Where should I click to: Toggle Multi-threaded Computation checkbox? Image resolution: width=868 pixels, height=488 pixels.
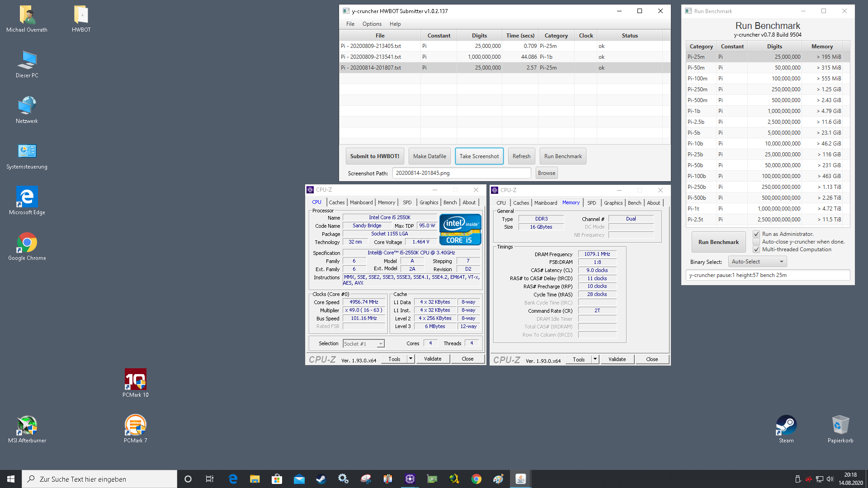[x=756, y=249]
